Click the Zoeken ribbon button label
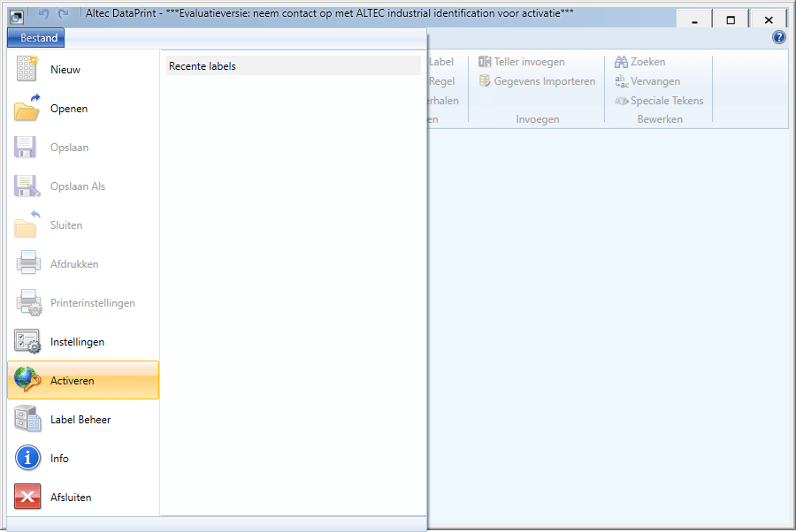Screen dimensions: 796x532 pyautogui.click(x=647, y=62)
